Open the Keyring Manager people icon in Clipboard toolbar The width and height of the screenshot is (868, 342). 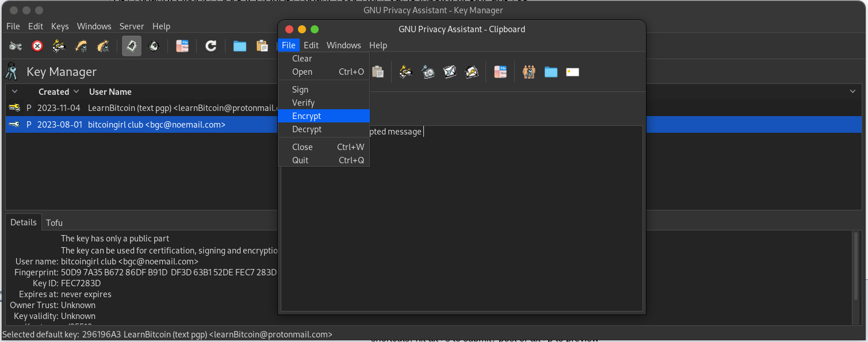529,72
